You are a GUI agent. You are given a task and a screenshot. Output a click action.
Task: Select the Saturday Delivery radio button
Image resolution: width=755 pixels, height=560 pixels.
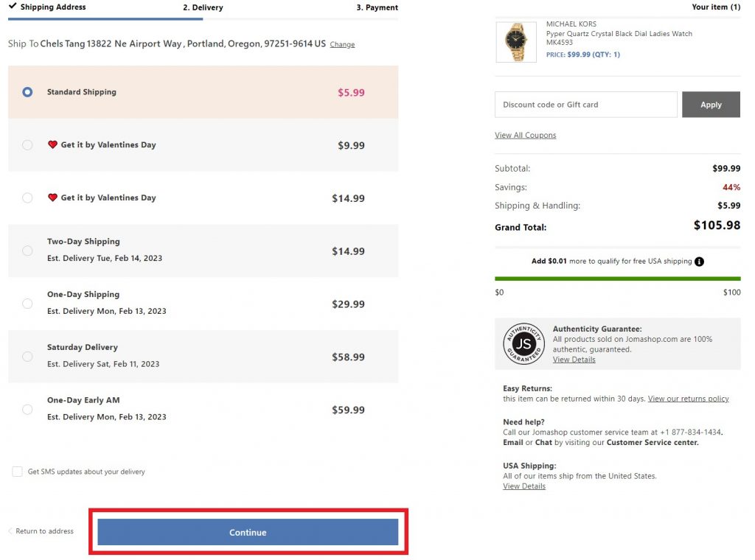pyautogui.click(x=27, y=357)
